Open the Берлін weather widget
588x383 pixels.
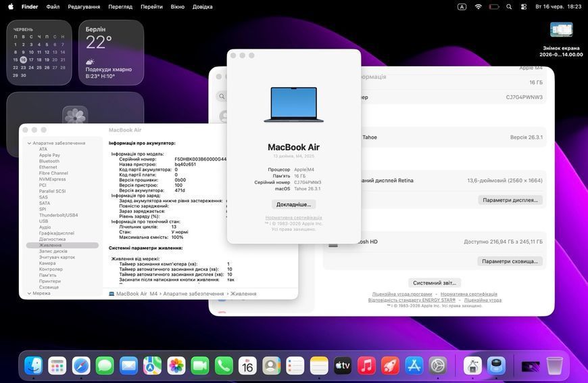pos(111,53)
